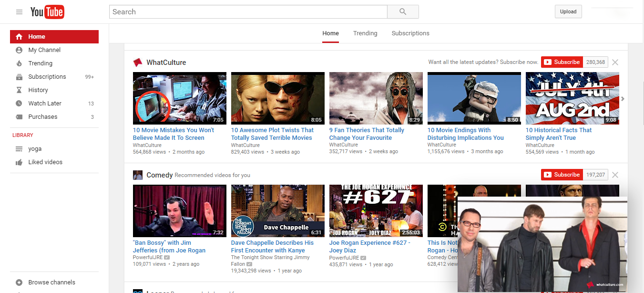The height and width of the screenshot is (293, 644).
Task: Dismiss the Comedy recommendations section
Action: (x=615, y=175)
